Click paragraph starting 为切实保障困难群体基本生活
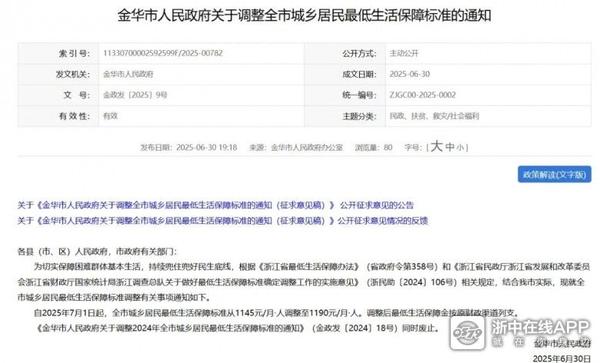Screen dimensions: 600x363 point(304,282)
